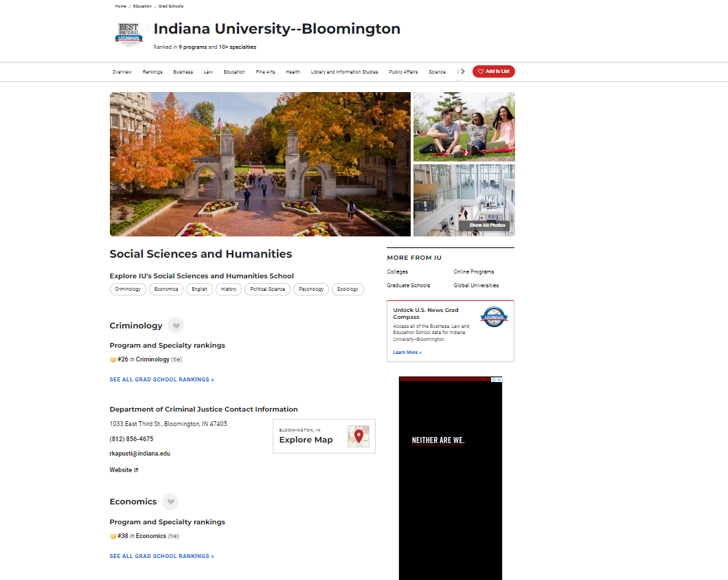
Task: Open the Graduate Schools link
Action: click(409, 285)
